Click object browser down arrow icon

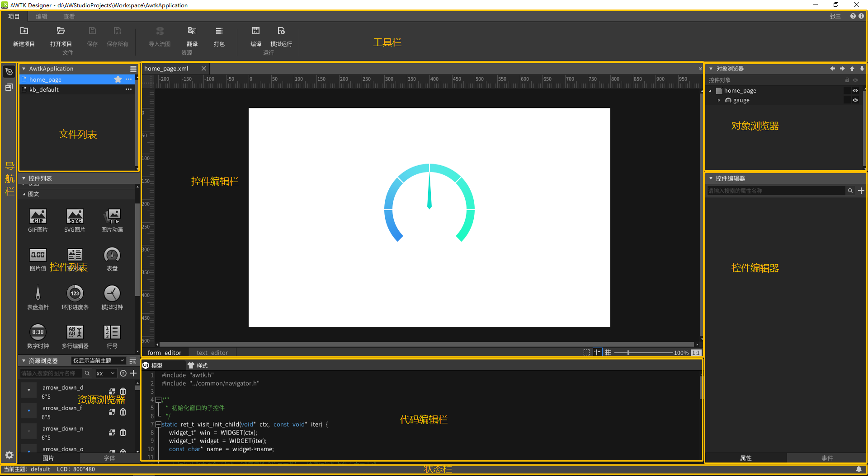click(x=862, y=69)
